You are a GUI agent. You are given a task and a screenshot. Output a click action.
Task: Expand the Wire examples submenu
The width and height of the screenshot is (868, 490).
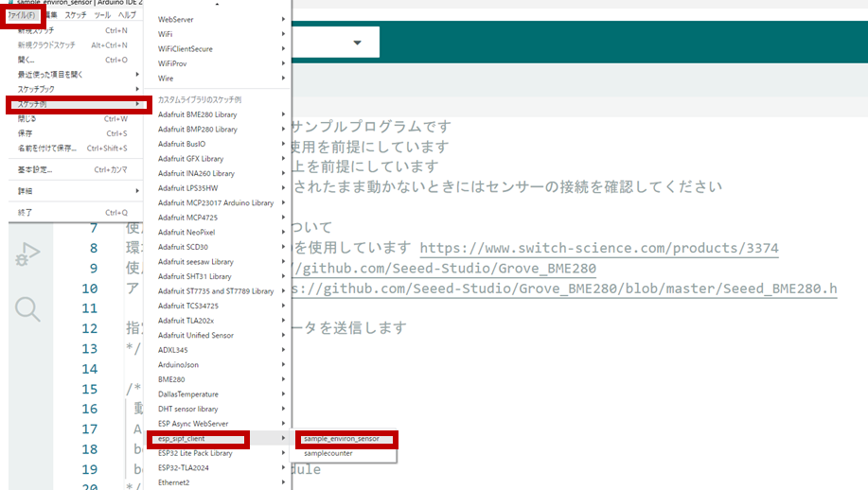[218, 79]
